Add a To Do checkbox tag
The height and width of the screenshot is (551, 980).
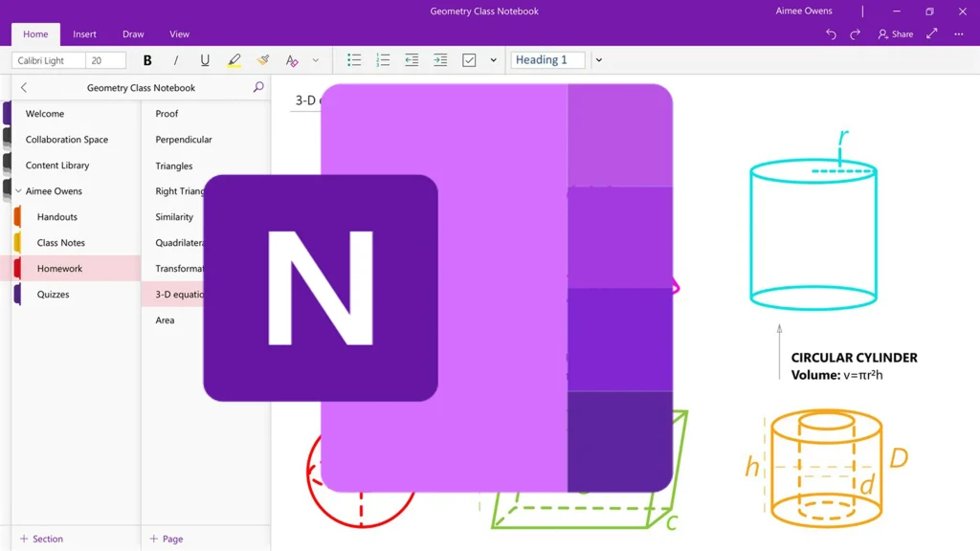pos(469,60)
